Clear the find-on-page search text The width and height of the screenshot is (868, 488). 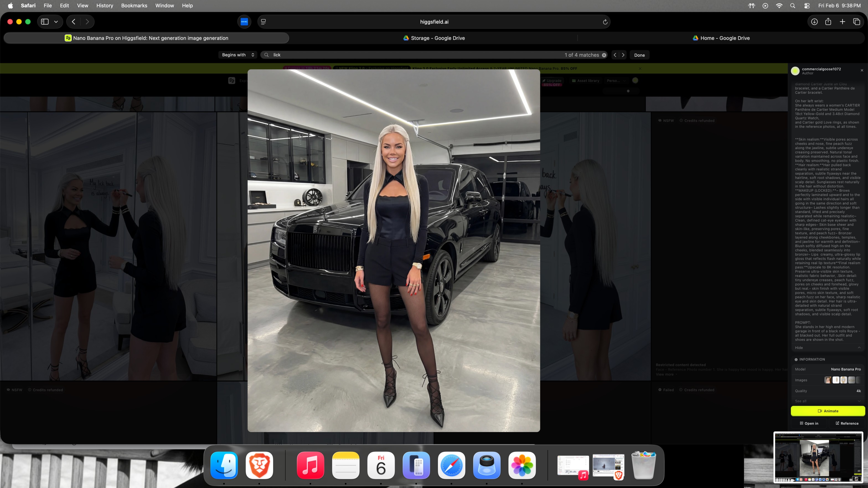pyautogui.click(x=604, y=55)
